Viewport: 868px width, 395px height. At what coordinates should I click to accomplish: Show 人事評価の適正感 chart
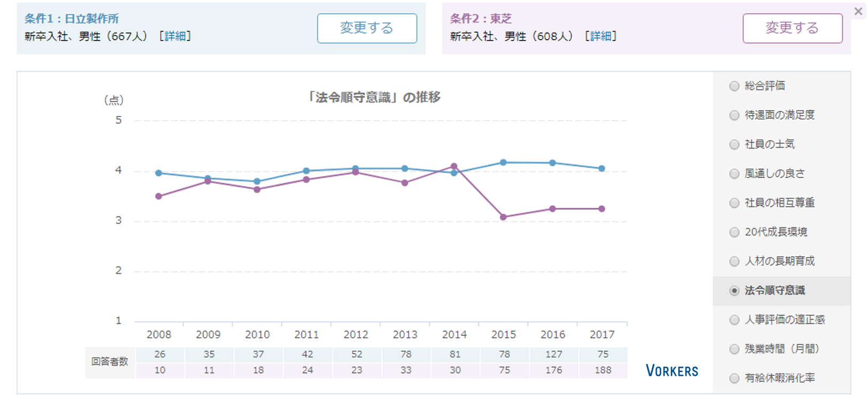pyautogui.click(x=734, y=320)
